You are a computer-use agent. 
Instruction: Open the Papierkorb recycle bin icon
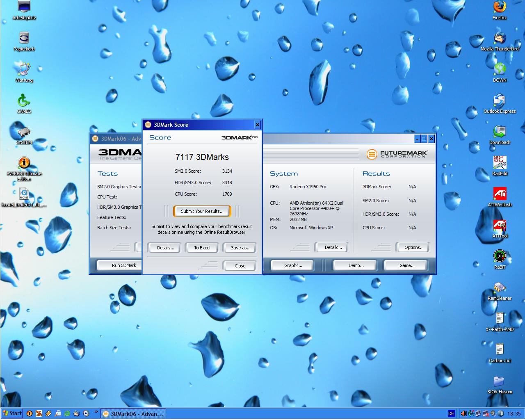24,41
